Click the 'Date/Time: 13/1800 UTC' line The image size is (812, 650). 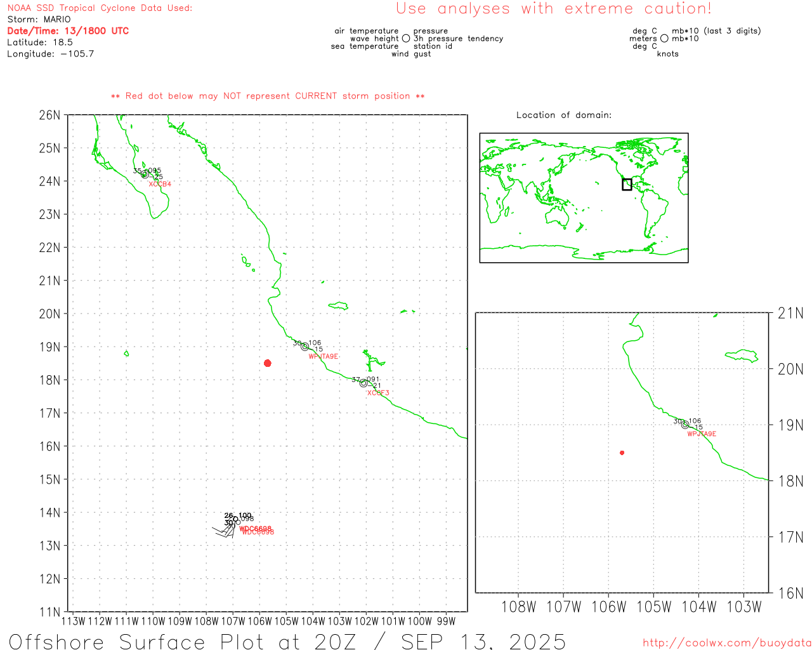(x=68, y=31)
